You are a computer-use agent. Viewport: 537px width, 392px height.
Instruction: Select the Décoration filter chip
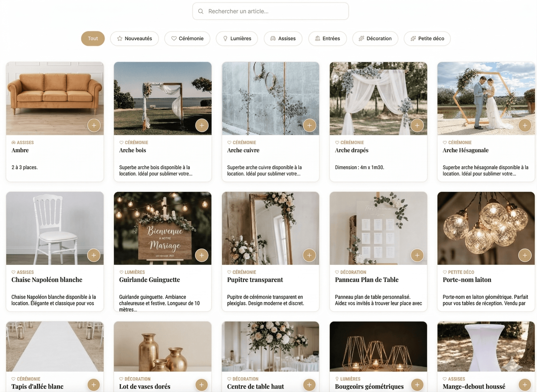click(375, 39)
